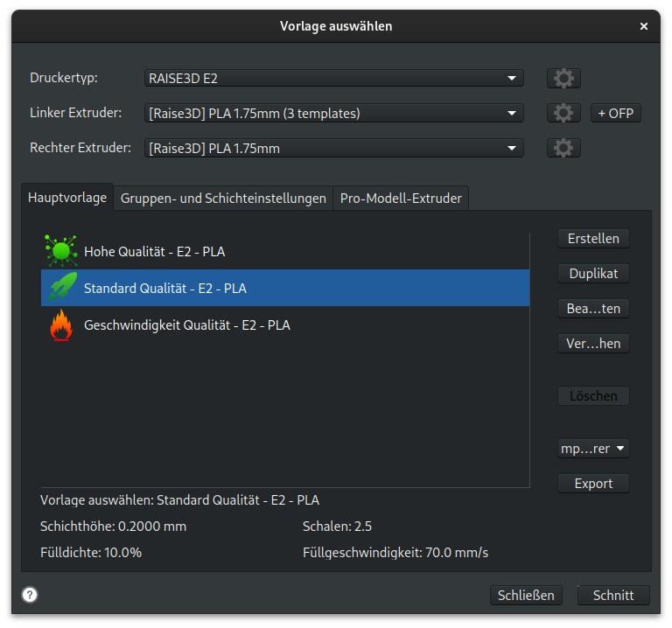Click the help question mark icon

pos(30,595)
